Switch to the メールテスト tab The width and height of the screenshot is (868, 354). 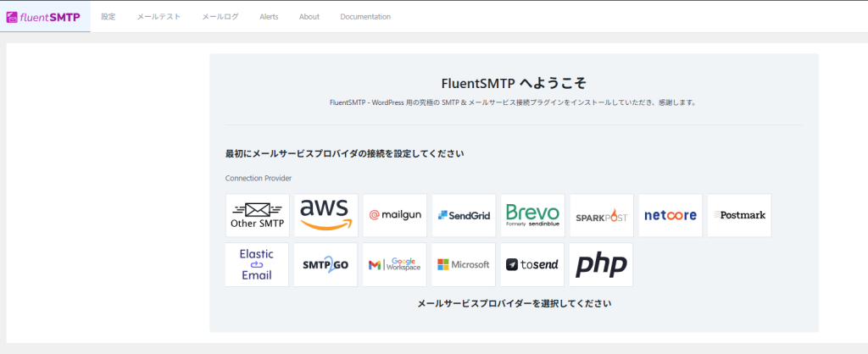[159, 17]
